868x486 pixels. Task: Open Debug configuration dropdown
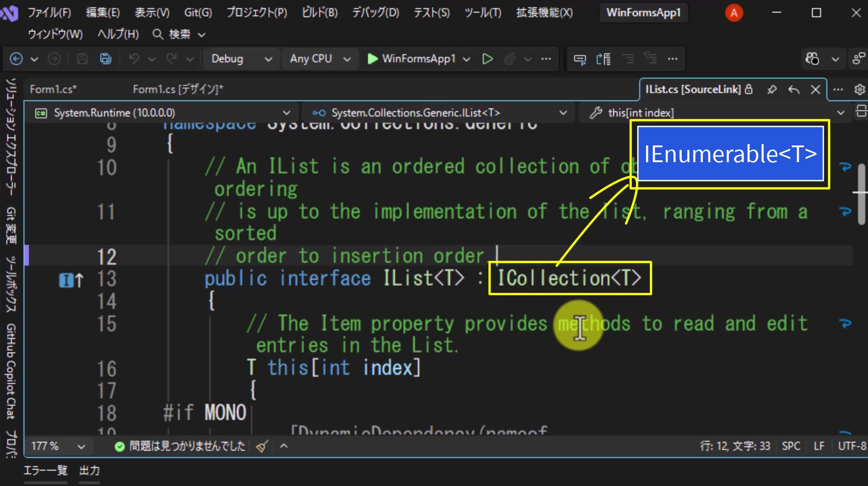click(x=241, y=59)
